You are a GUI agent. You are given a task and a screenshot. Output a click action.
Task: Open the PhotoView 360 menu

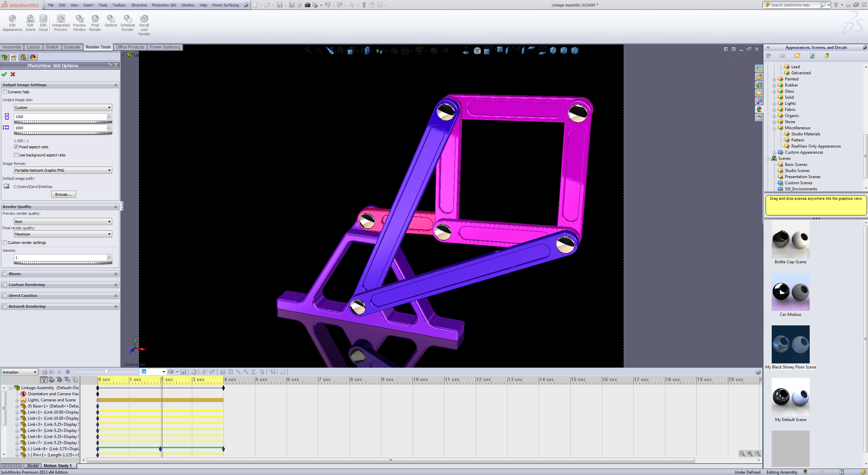pyautogui.click(x=164, y=5)
